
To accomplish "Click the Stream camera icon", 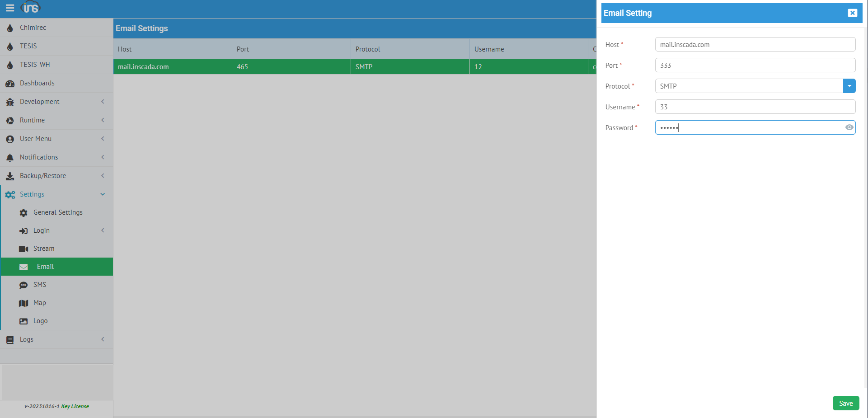I will pos(23,249).
